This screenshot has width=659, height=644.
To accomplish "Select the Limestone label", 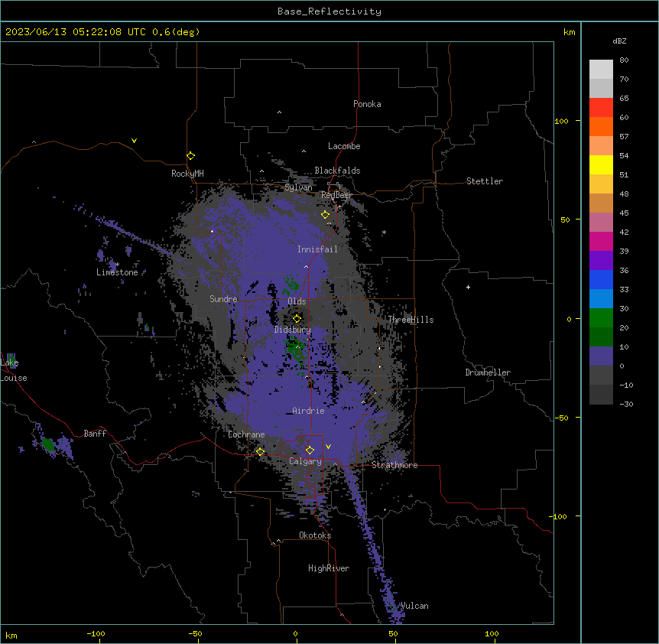I will click(x=117, y=272).
